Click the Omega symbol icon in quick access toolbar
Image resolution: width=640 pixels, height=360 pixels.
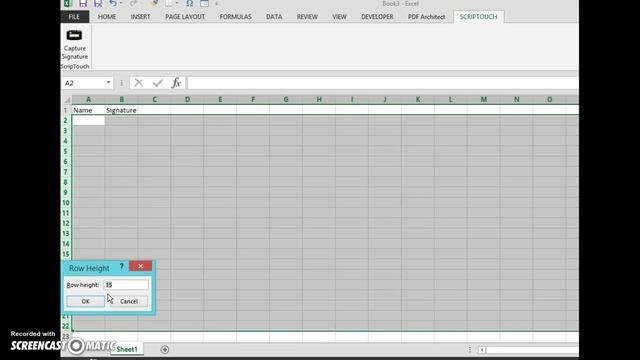coord(190,4)
